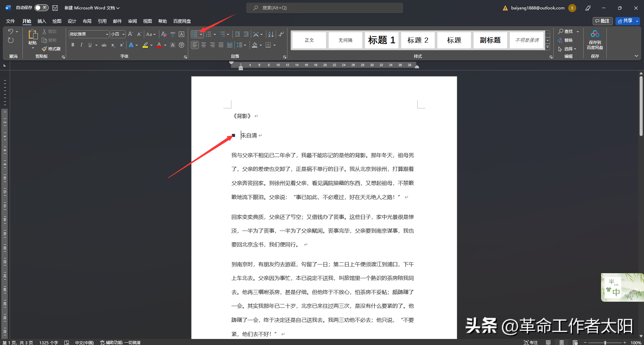Click the 查找 find button
Screen dimensions: 644x345
[x=566, y=32]
